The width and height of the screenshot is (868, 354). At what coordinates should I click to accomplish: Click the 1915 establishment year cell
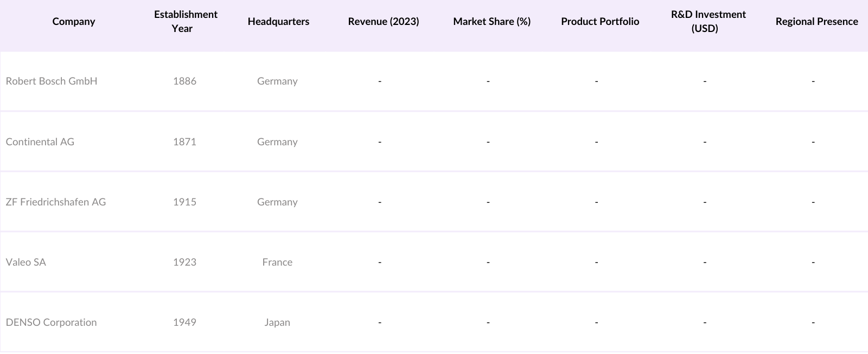tap(184, 202)
